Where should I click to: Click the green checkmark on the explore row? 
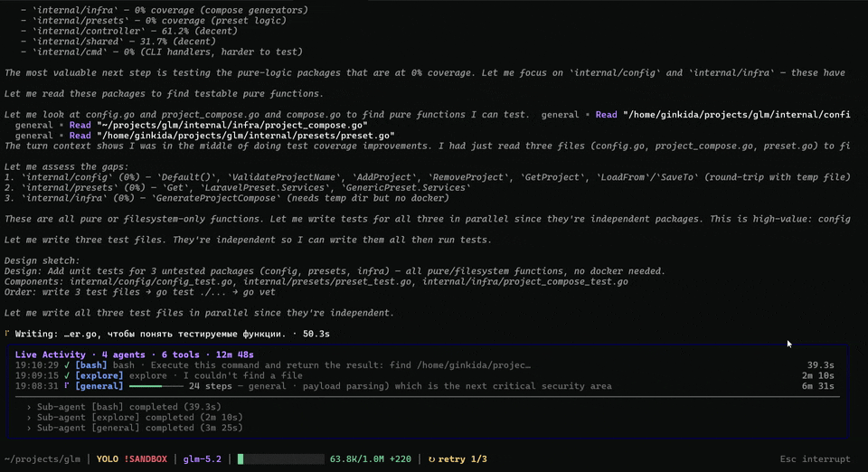click(66, 376)
